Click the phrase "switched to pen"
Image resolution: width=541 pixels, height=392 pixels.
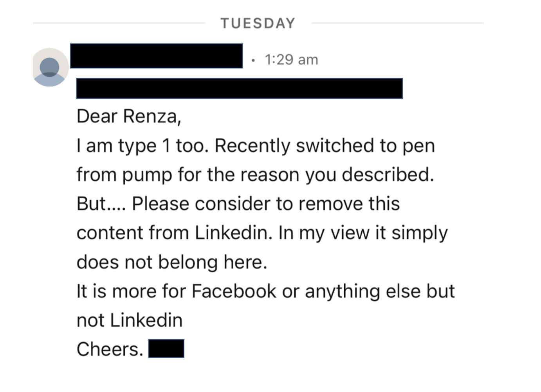(365, 146)
